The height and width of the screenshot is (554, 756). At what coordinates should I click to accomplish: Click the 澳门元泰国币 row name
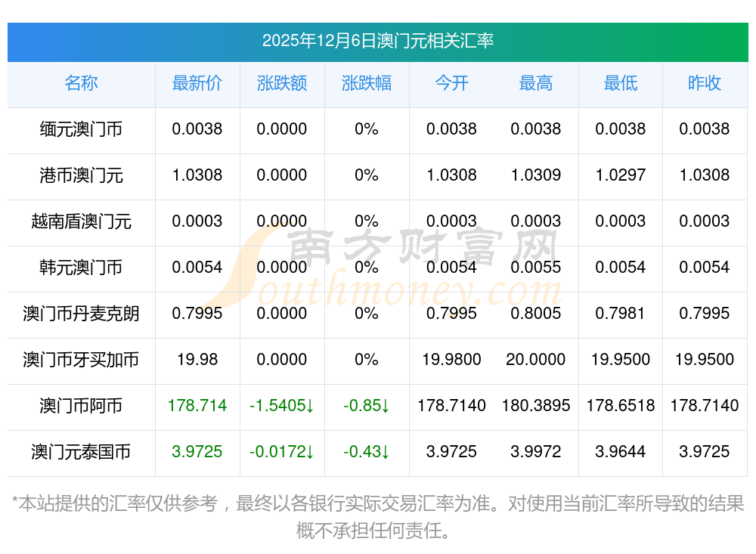tap(81, 452)
